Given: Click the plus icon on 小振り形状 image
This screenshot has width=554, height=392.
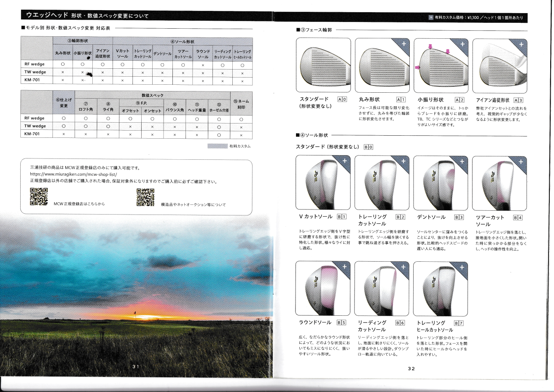Looking at the screenshot, I should (x=462, y=44).
